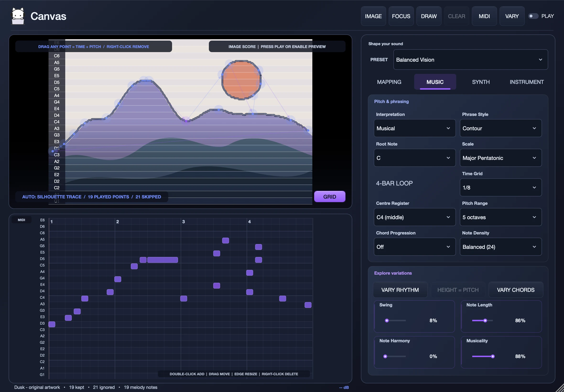Open the MIDI header button

coord(484,16)
